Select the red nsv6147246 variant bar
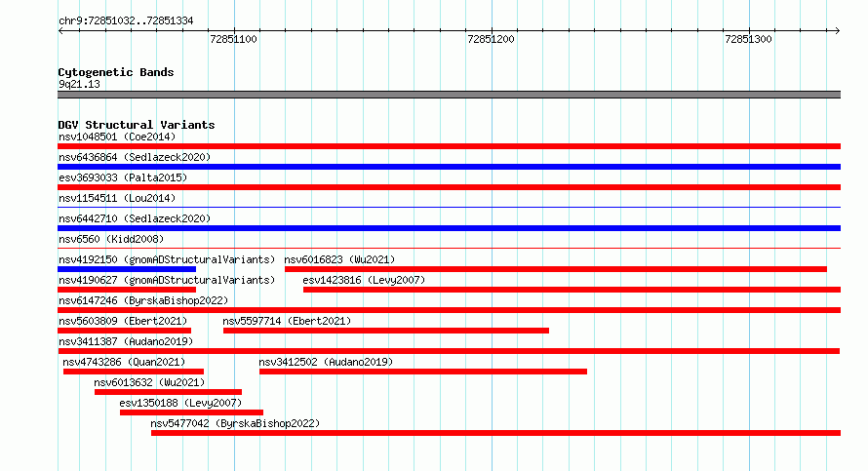This screenshot has width=868, height=471. (449, 310)
